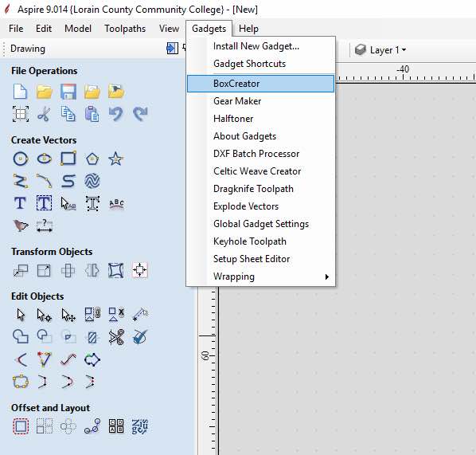Open an existing file

tap(45, 92)
